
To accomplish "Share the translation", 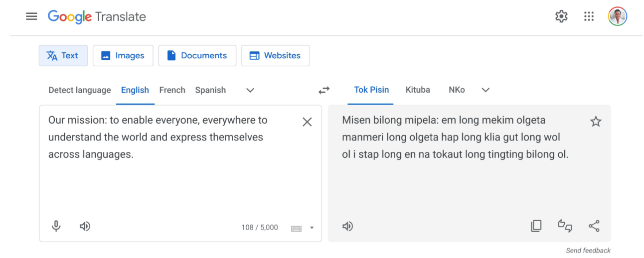I will pyautogui.click(x=594, y=226).
